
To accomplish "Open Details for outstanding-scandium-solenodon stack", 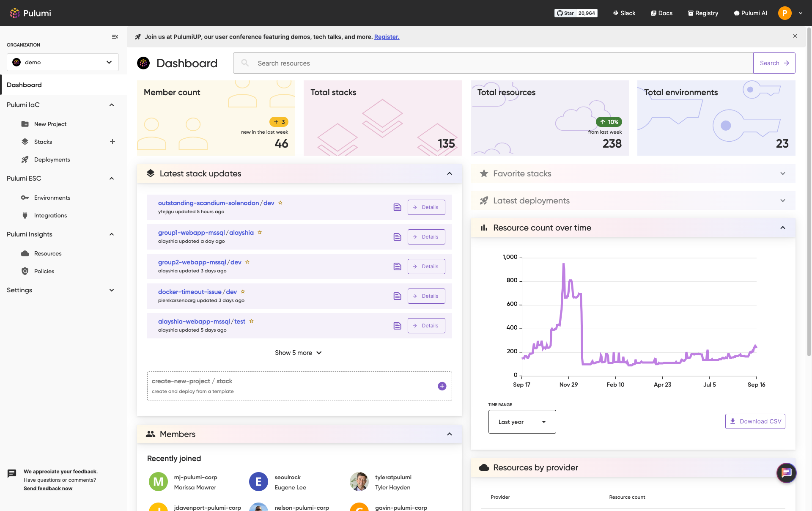I will coord(426,207).
